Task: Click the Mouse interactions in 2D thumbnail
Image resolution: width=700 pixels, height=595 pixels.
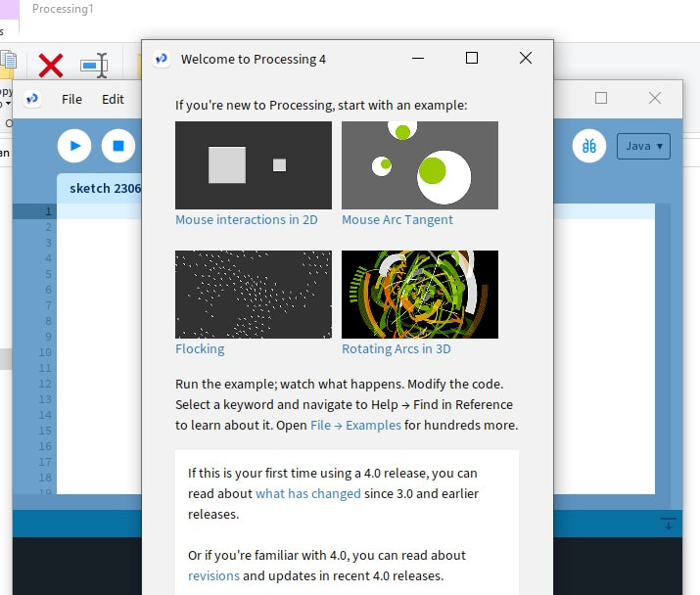Action: pyautogui.click(x=254, y=165)
